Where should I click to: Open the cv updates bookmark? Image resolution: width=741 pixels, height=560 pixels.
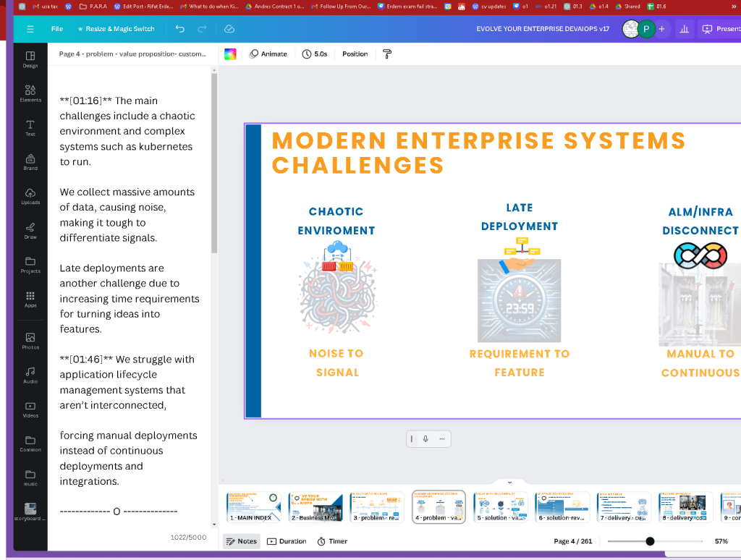pyautogui.click(x=488, y=7)
